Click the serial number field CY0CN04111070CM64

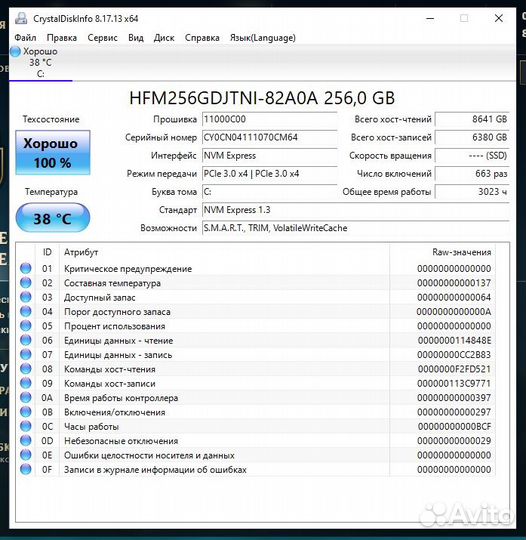(x=269, y=137)
